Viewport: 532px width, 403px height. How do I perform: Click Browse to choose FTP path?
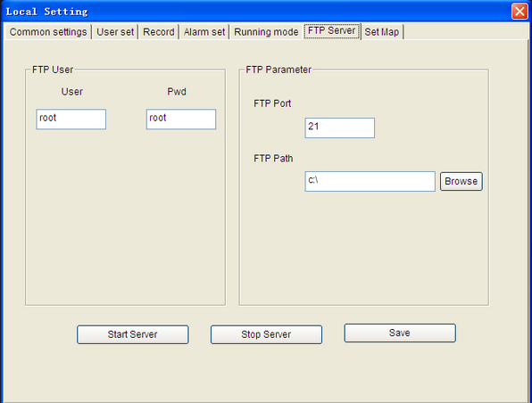point(461,181)
